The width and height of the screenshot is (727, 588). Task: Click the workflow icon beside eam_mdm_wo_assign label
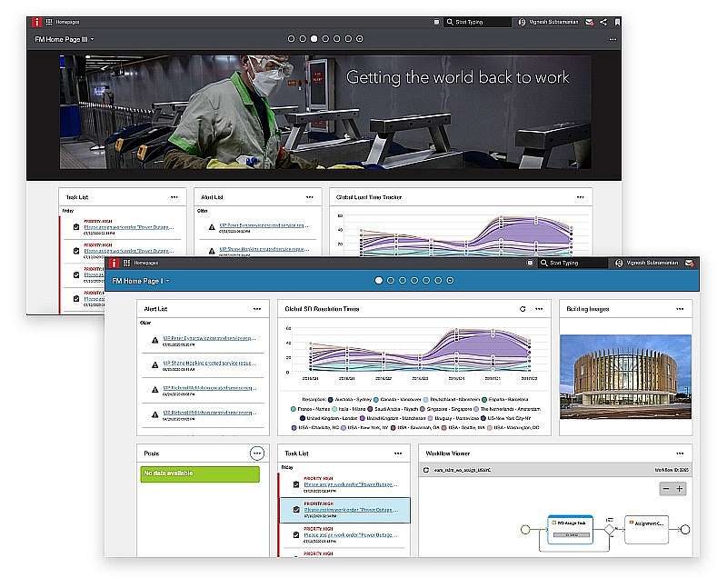pyautogui.click(x=426, y=470)
